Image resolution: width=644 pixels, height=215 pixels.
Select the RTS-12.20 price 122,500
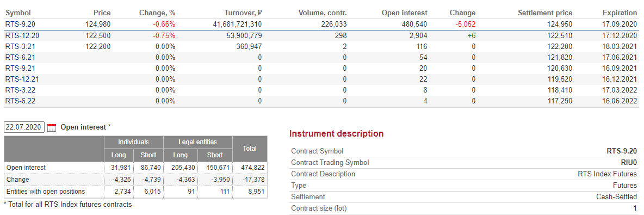[x=98, y=35]
